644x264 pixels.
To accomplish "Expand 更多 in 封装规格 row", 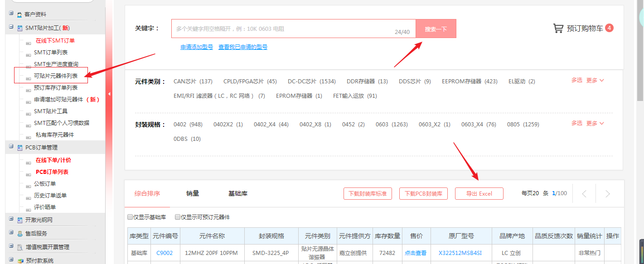I will (595, 123).
